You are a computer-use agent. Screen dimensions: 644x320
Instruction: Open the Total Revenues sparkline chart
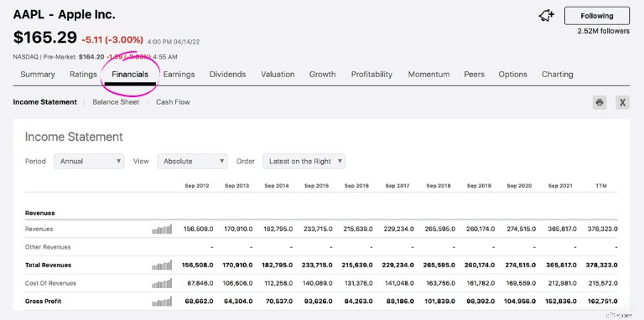pyautogui.click(x=162, y=265)
